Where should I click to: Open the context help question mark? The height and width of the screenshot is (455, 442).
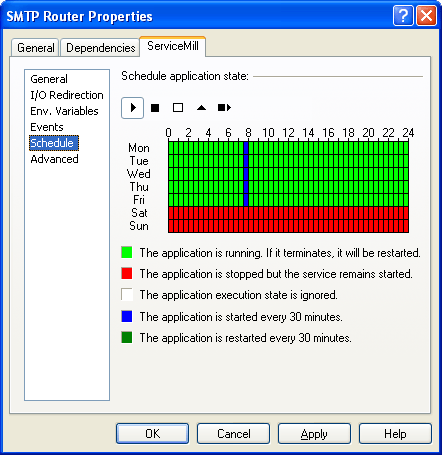(403, 15)
